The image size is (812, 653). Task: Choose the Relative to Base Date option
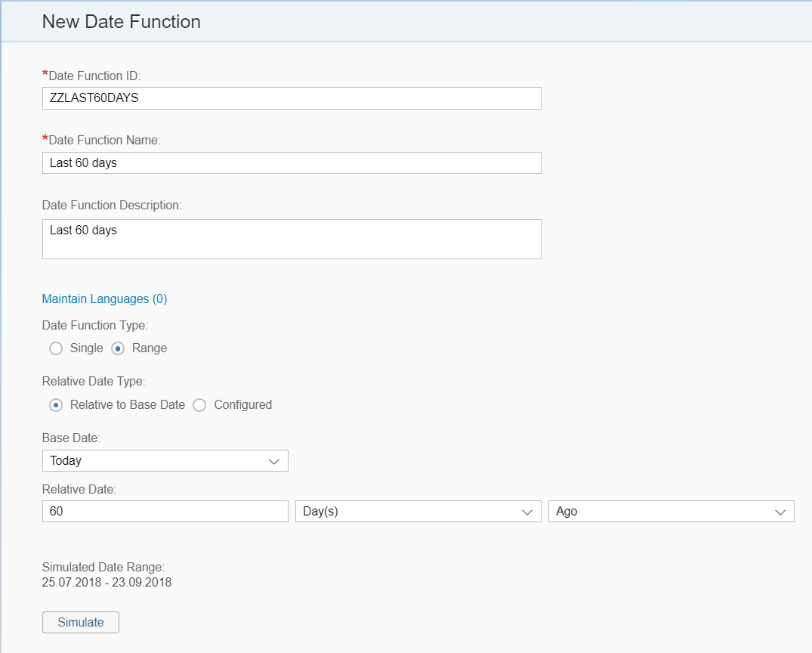[x=55, y=405]
